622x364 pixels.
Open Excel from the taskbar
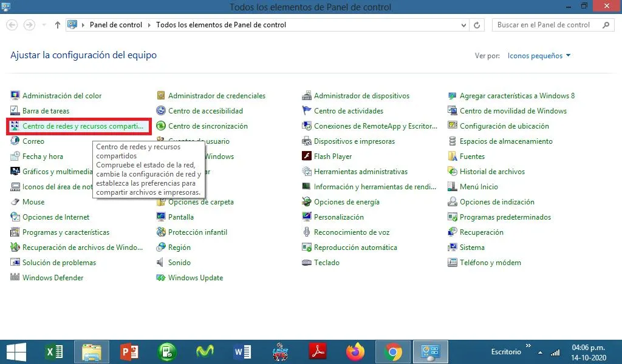53,352
